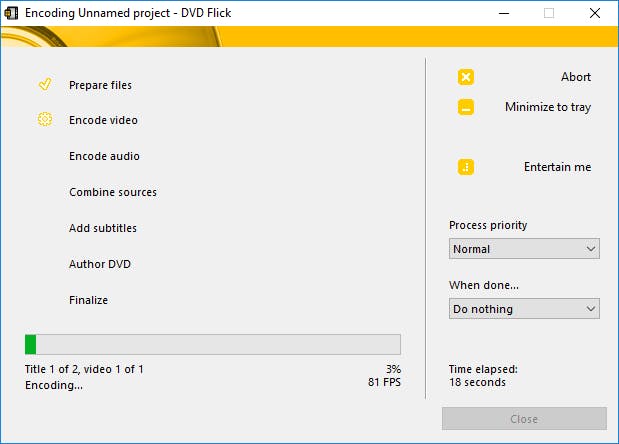Select the Author DVD step
This screenshot has height=444, width=619.
[100, 264]
